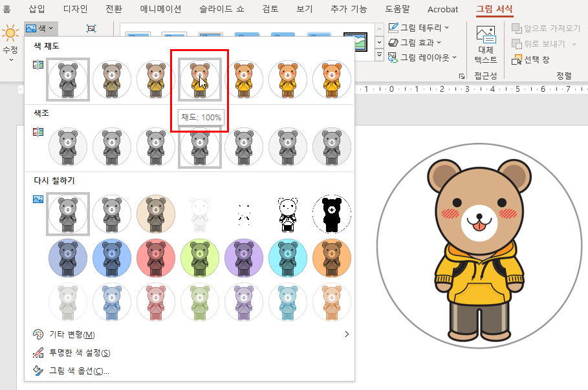Open the Acrobat ribbon tab
The height and width of the screenshot is (390, 588).
(442, 10)
